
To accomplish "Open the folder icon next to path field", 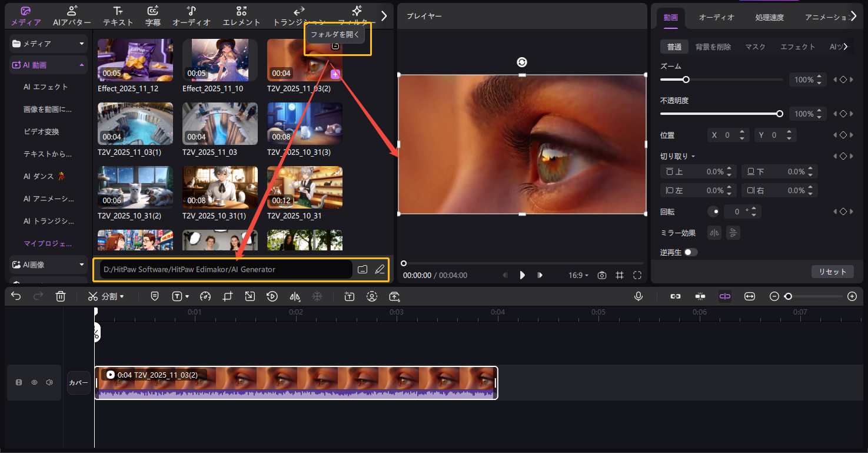I will (x=363, y=270).
